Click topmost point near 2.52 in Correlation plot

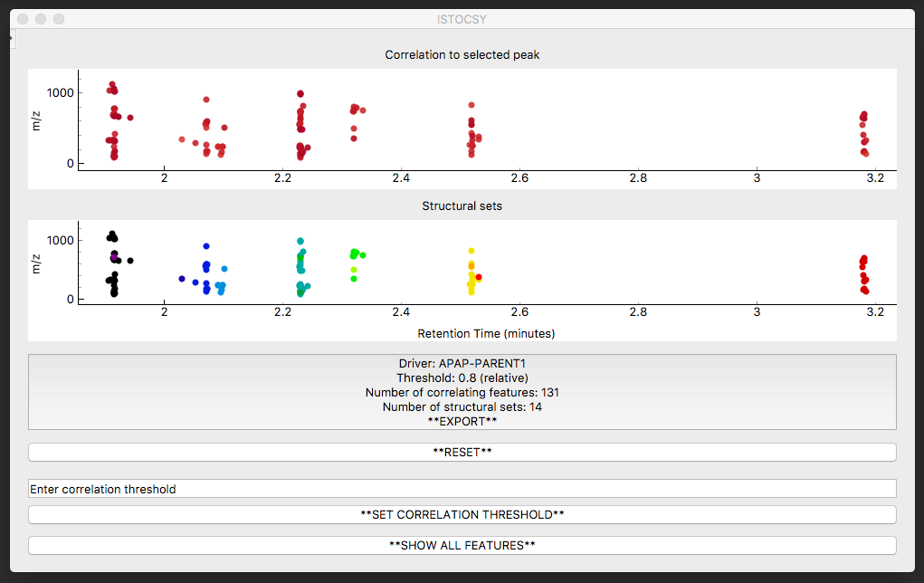coord(472,105)
